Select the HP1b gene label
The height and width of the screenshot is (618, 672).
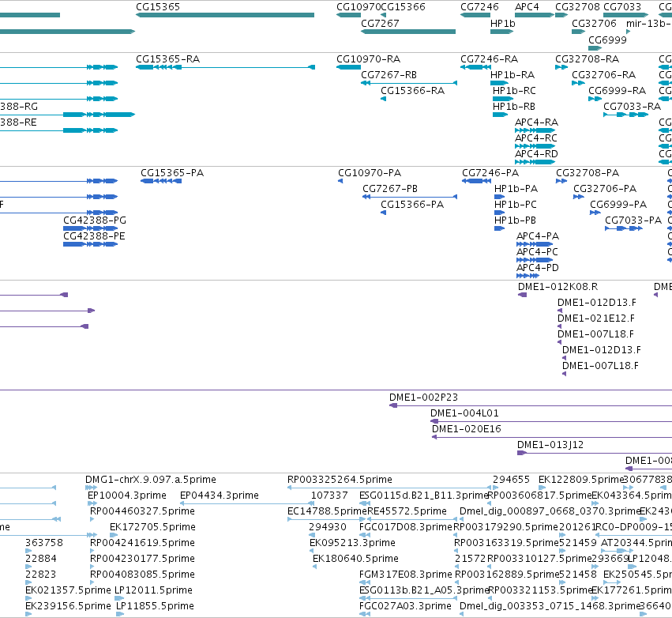tap(503, 23)
